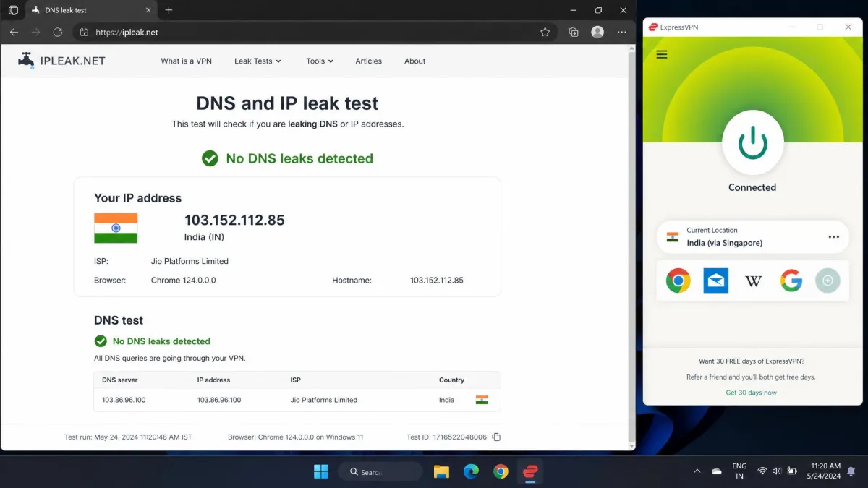This screenshot has height=488, width=868.
Task: Reload the ipleak.net page
Action: click(58, 32)
